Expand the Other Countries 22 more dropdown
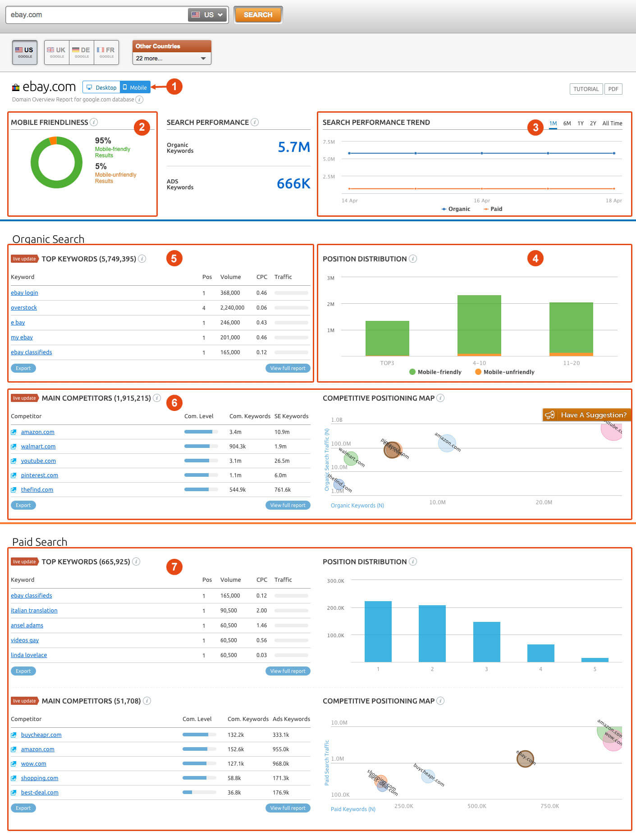Image resolution: width=636 pixels, height=840 pixels. pos(171,59)
